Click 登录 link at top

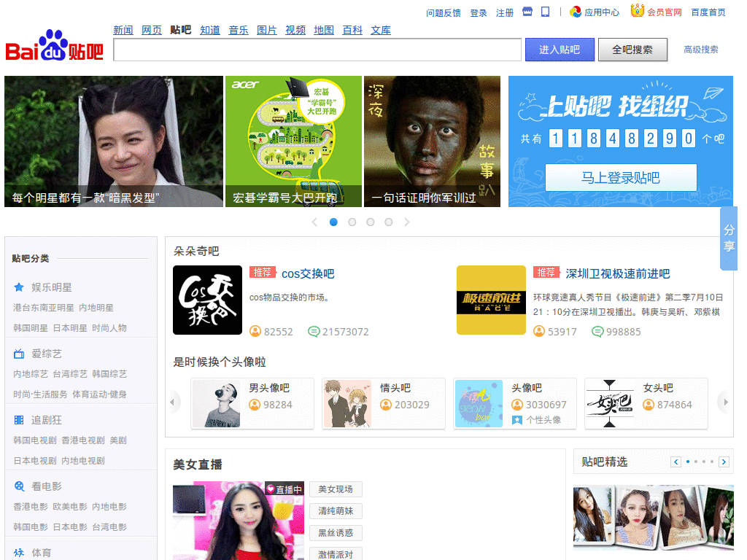[x=479, y=13]
